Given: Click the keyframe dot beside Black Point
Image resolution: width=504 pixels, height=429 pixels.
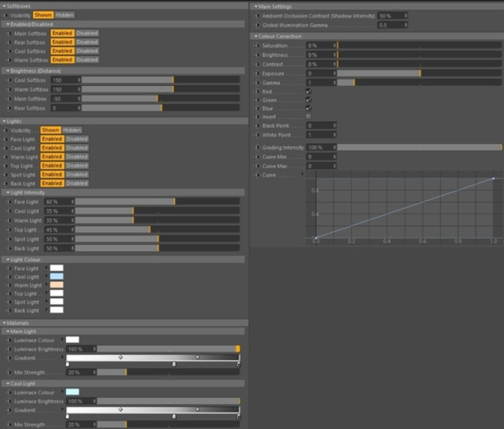Looking at the screenshot, I should point(257,126).
